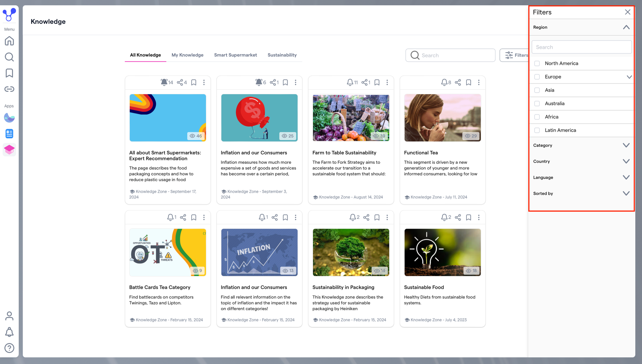Bookmark the All about Smart Supermarkets card
642x364 pixels.
[x=194, y=82]
